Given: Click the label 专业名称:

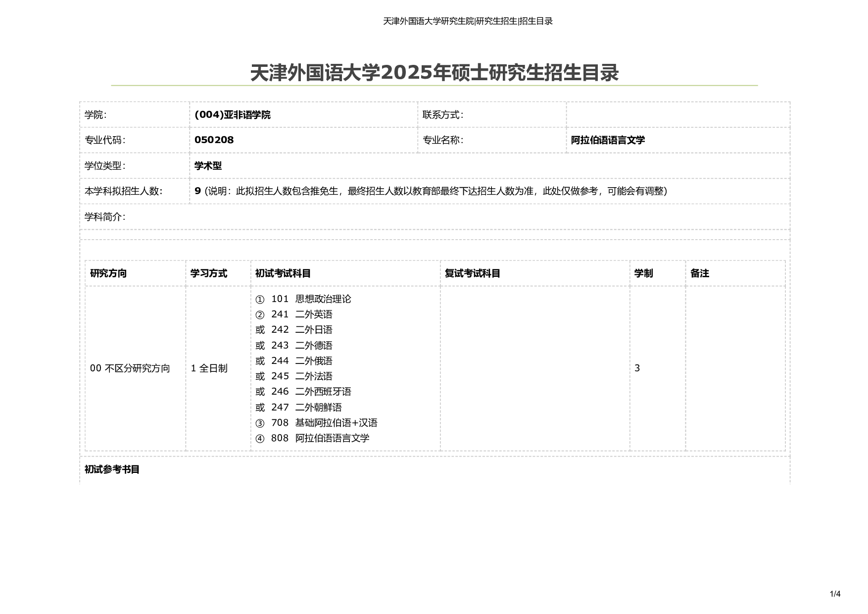Looking at the screenshot, I should click(x=443, y=140).
